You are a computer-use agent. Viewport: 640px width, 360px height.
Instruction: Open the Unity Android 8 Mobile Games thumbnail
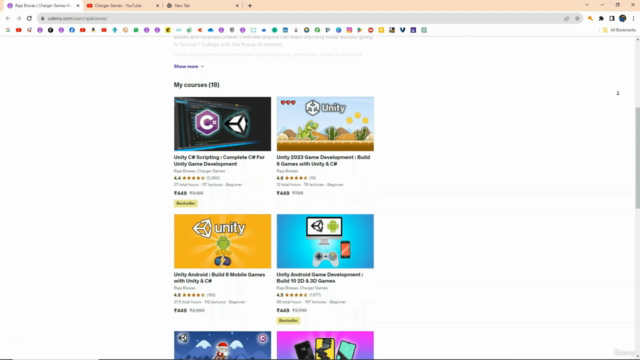click(x=222, y=241)
